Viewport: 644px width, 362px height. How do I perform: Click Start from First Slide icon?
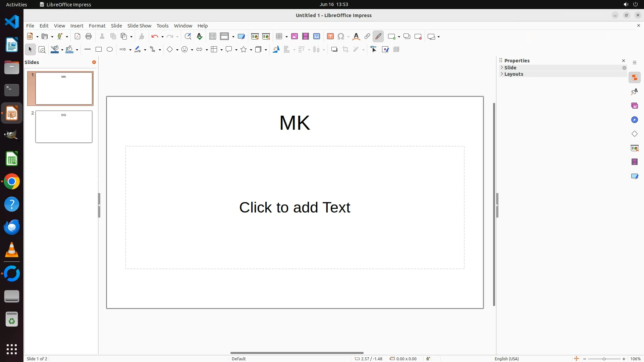tap(255, 37)
